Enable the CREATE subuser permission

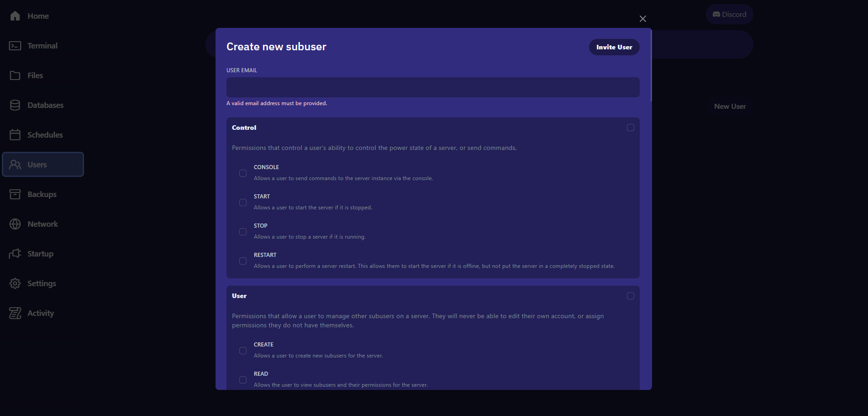243,351
